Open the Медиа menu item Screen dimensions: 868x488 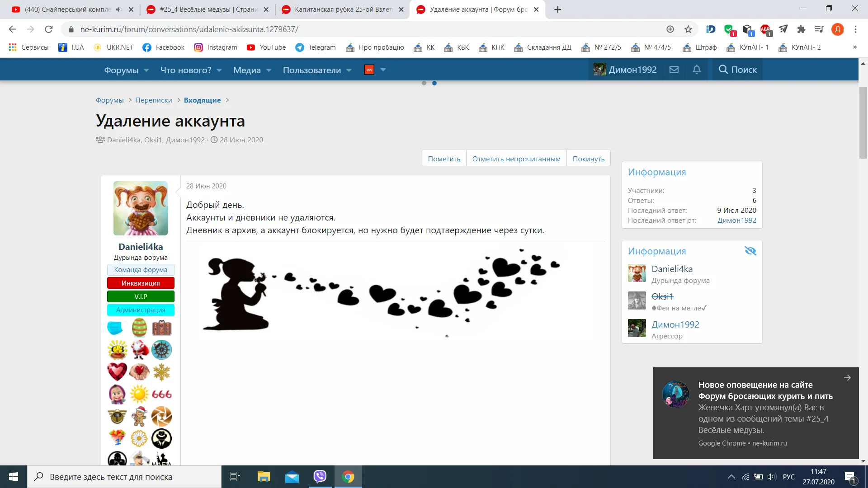[247, 70]
